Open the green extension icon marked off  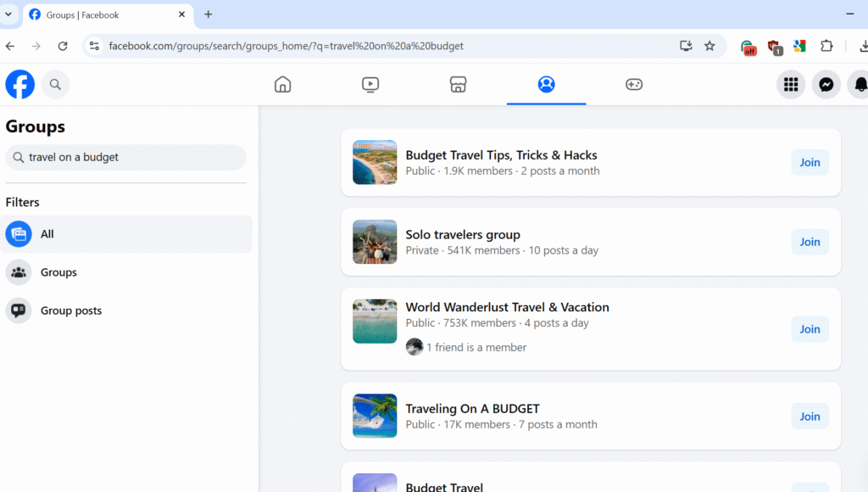[x=748, y=48]
